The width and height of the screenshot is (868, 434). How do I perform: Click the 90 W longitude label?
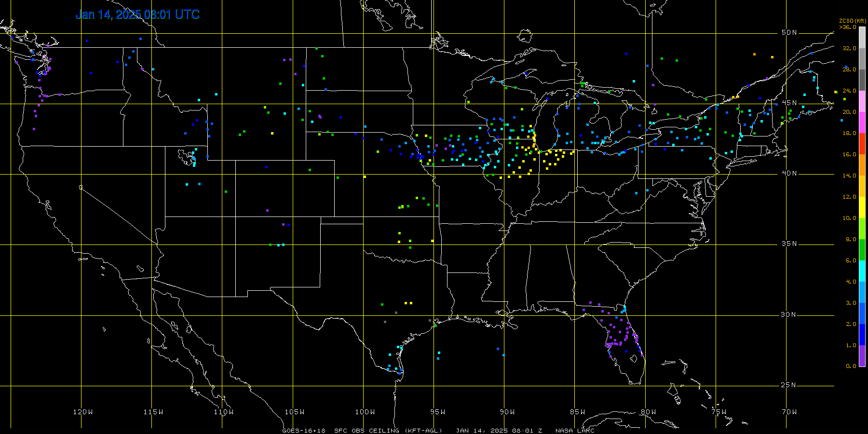507,412
